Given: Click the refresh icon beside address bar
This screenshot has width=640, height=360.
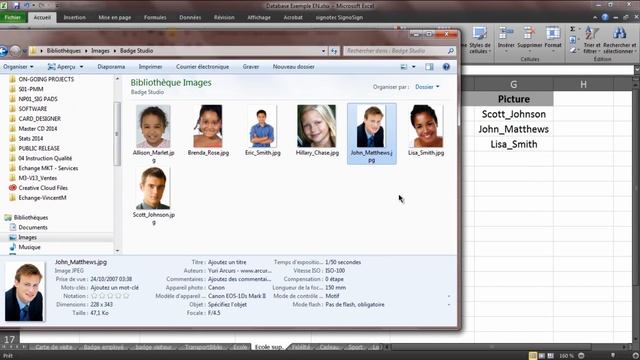Looking at the screenshot, I should (x=334, y=51).
